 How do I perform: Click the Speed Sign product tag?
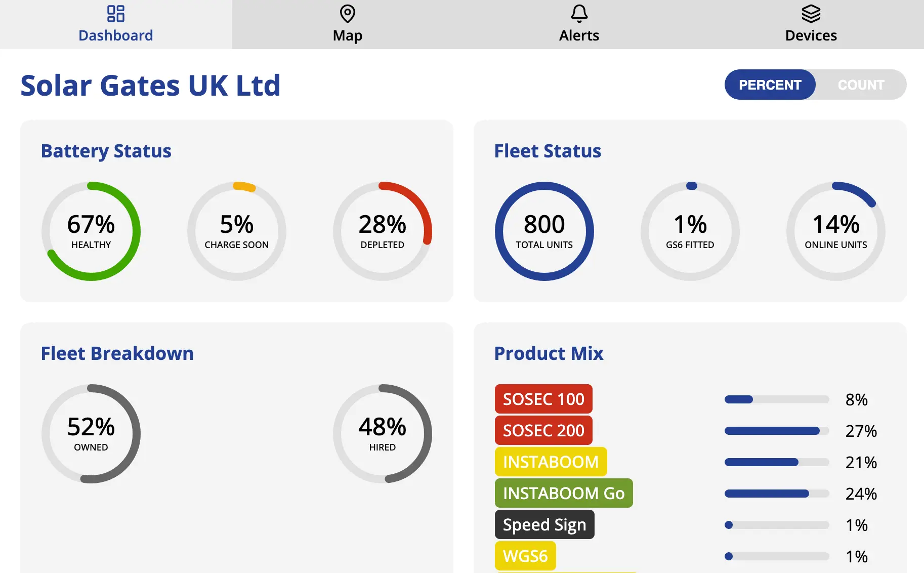544,524
